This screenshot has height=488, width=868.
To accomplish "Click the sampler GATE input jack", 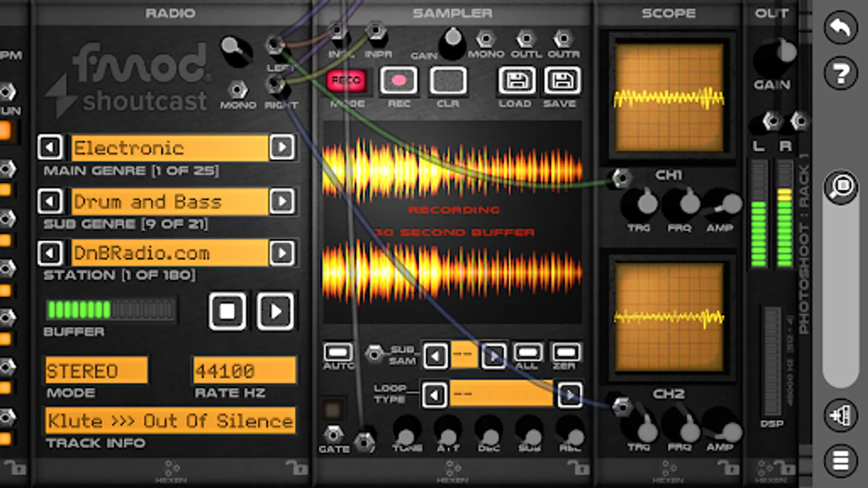I will (333, 434).
